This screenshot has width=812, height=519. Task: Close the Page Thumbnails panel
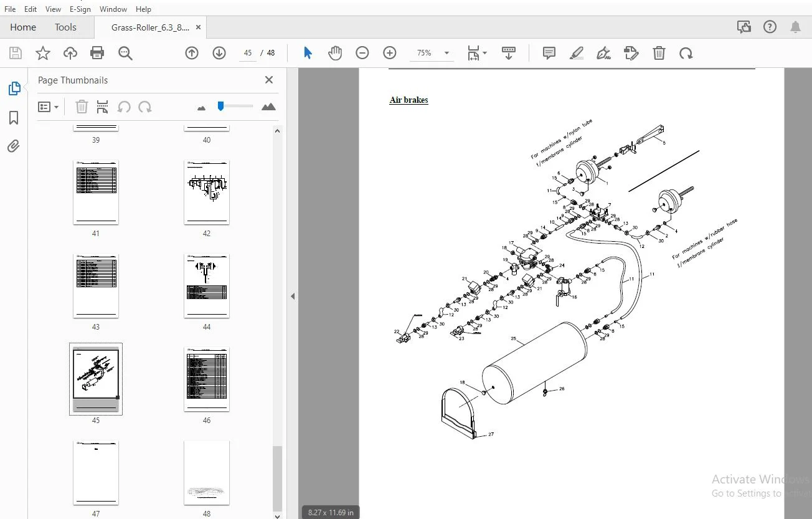[x=269, y=80]
